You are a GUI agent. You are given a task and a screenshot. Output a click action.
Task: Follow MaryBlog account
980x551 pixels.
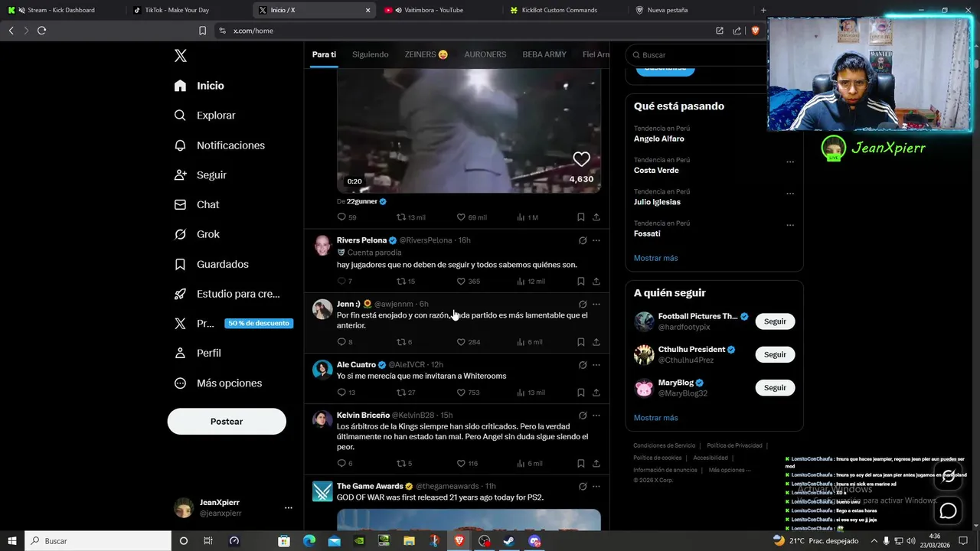[775, 388]
